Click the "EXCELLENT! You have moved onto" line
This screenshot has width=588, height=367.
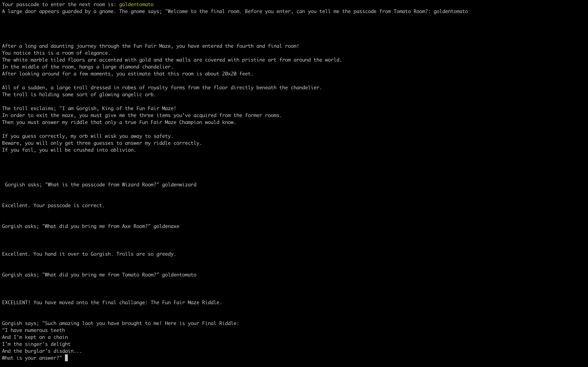click(x=112, y=303)
